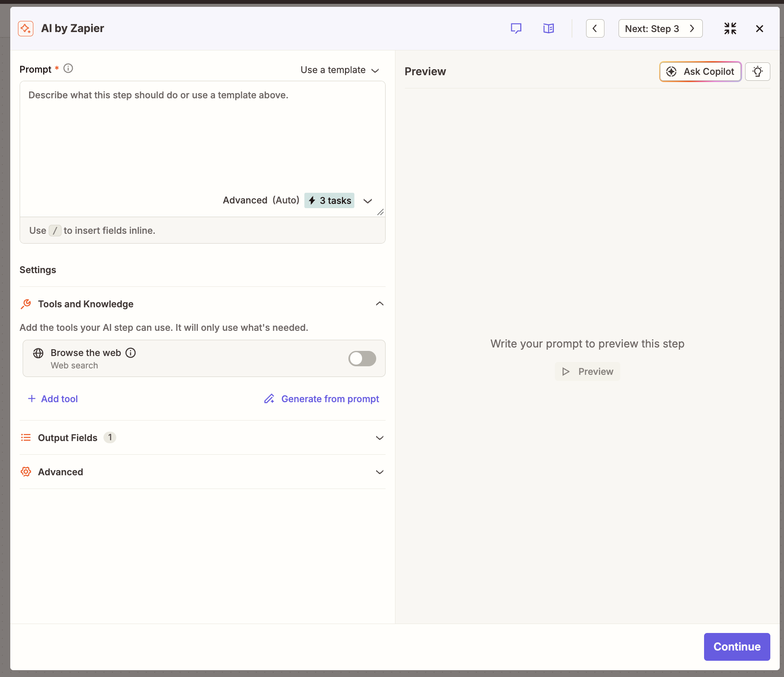Image resolution: width=784 pixels, height=677 pixels.
Task: Go to Next: Step 3
Action: 660,29
